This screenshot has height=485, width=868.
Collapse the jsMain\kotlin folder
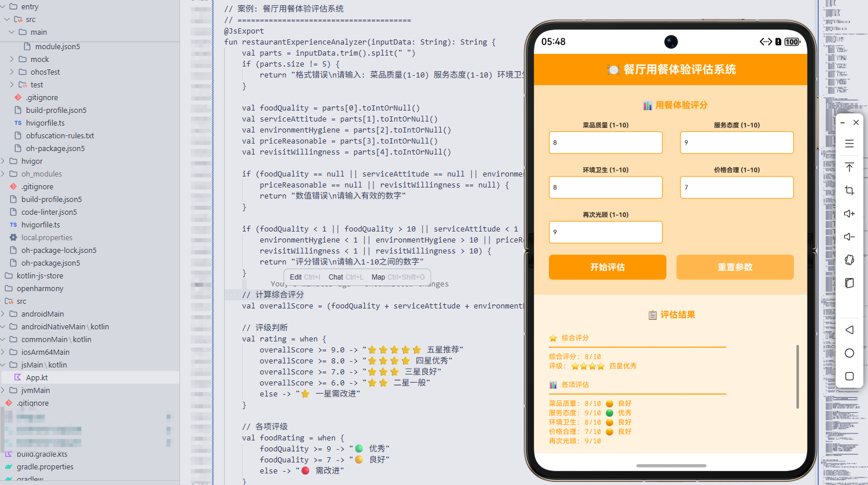(x=3, y=365)
